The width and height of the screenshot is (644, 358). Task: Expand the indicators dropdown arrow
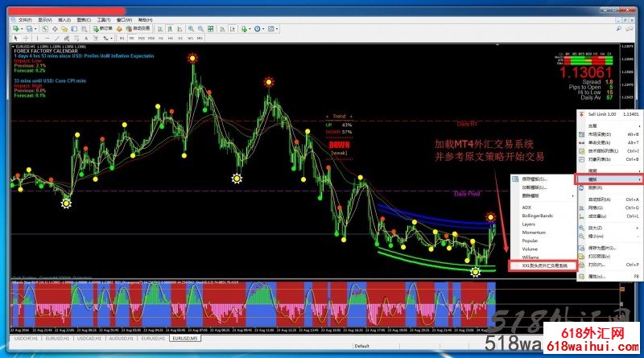tap(250, 29)
